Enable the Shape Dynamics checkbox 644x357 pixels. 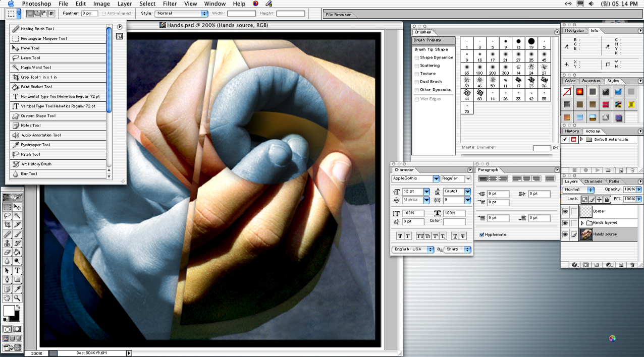417,57
